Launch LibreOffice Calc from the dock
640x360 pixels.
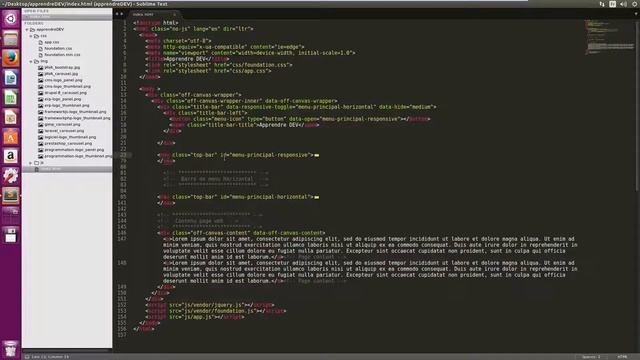click(11, 98)
